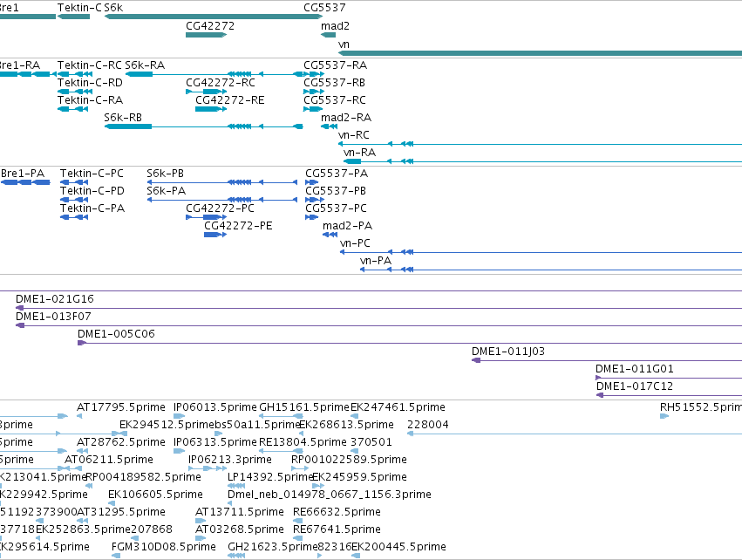Image resolution: width=742 pixels, height=560 pixels.
Task: Select the FGM310D08.5prime EST label
Action: pos(164,547)
